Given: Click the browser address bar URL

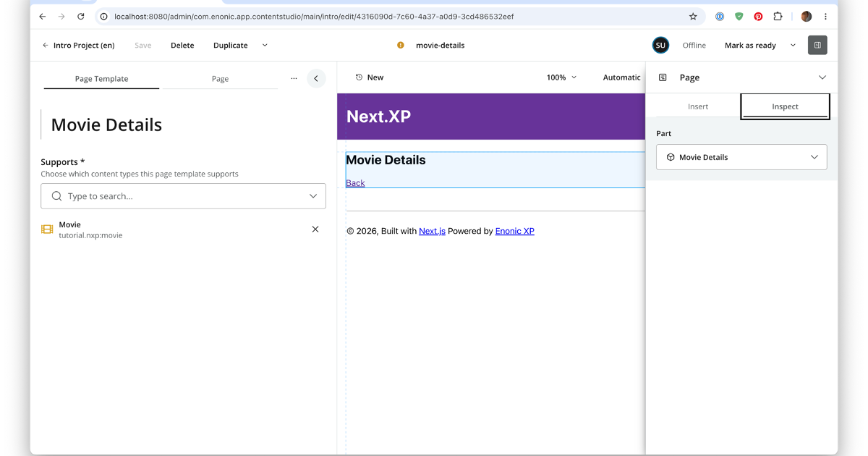Looking at the screenshot, I should click(314, 16).
